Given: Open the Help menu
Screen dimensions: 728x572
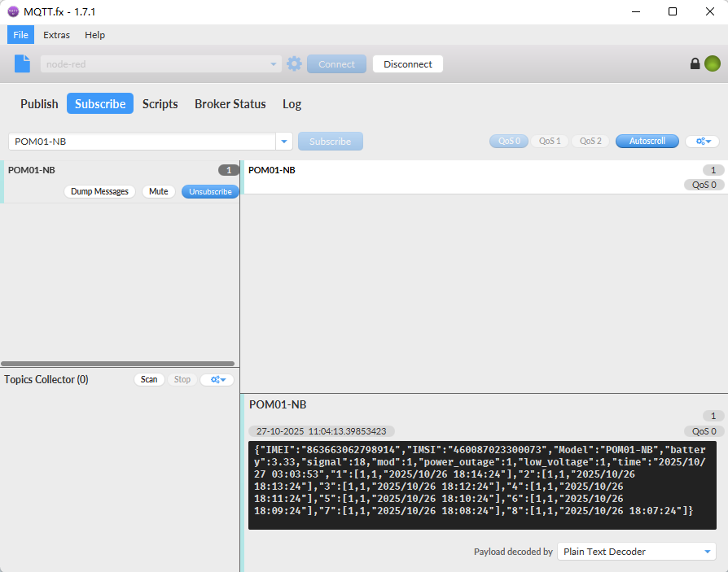Looking at the screenshot, I should [x=94, y=35].
